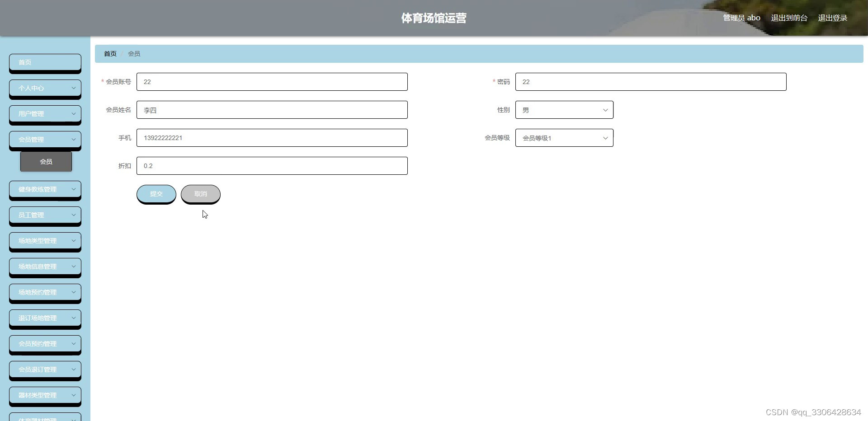Select the 会员 submenu item
The width and height of the screenshot is (868, 421).
(x=46, y=162)
